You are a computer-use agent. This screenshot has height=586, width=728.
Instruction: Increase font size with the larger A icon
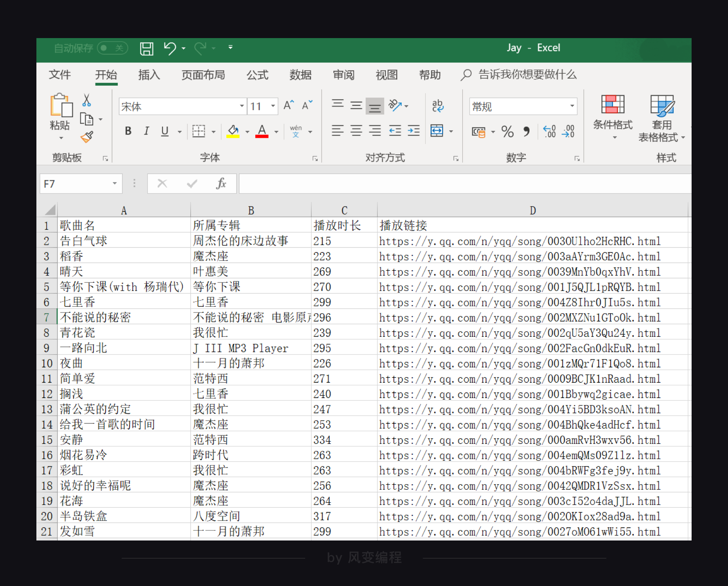tap(289, 106)
